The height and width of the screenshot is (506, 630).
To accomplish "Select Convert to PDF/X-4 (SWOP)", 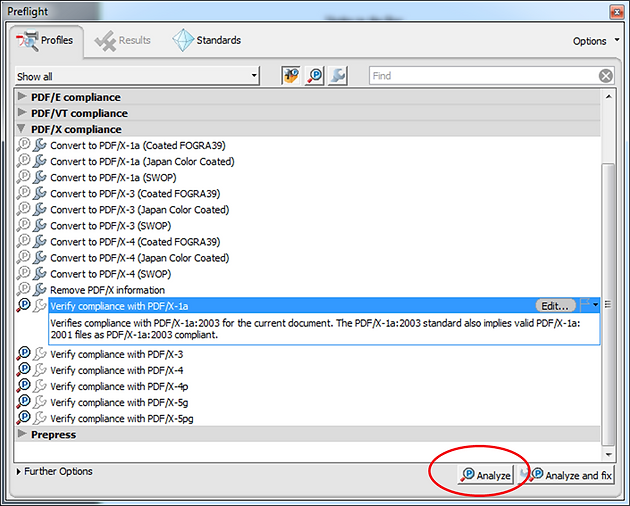I will click(x=110, y=274).
